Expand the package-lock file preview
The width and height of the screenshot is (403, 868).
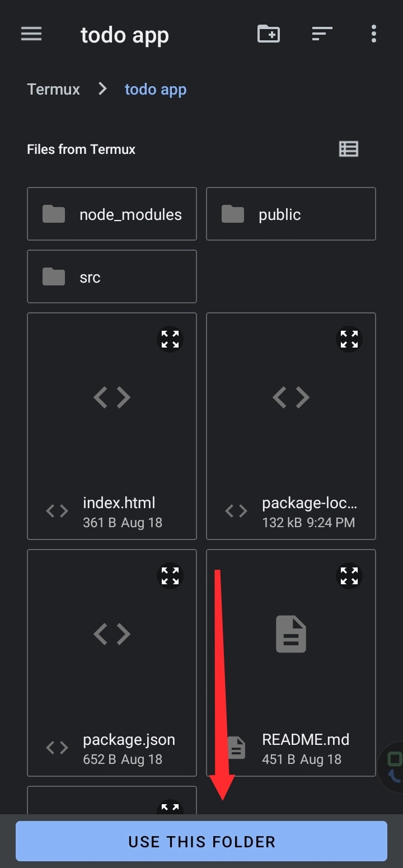349,339
